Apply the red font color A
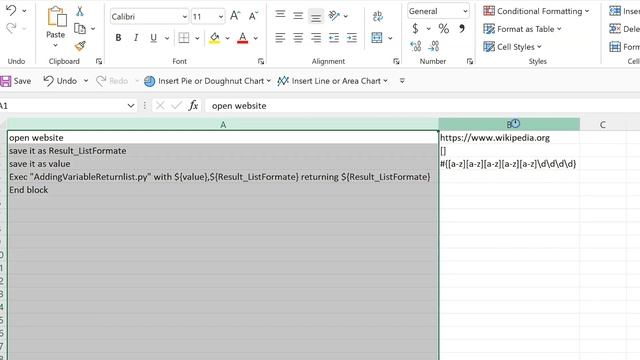640x360 pixels. [242, 38]
